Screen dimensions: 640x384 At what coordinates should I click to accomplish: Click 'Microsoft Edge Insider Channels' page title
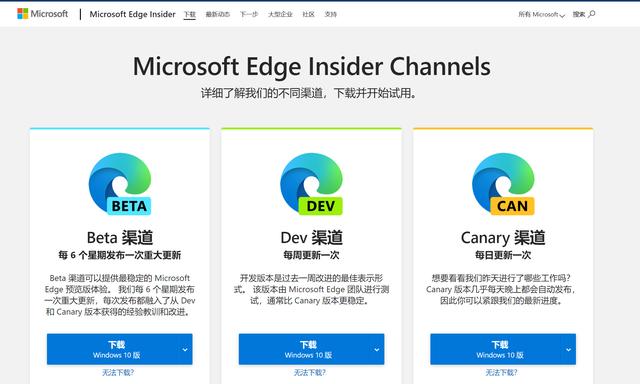[x=312, y=66]
